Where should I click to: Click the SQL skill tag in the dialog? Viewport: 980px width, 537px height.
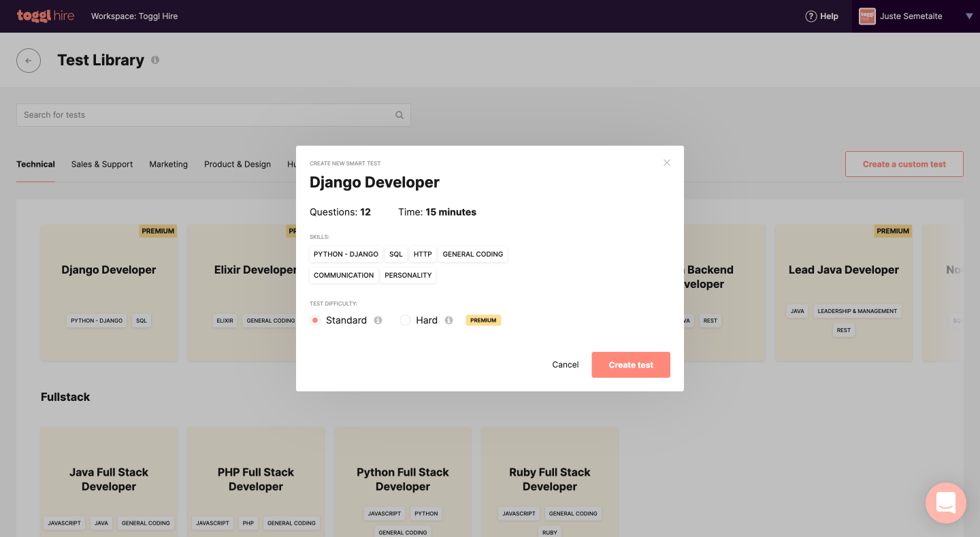pos(396,255)
